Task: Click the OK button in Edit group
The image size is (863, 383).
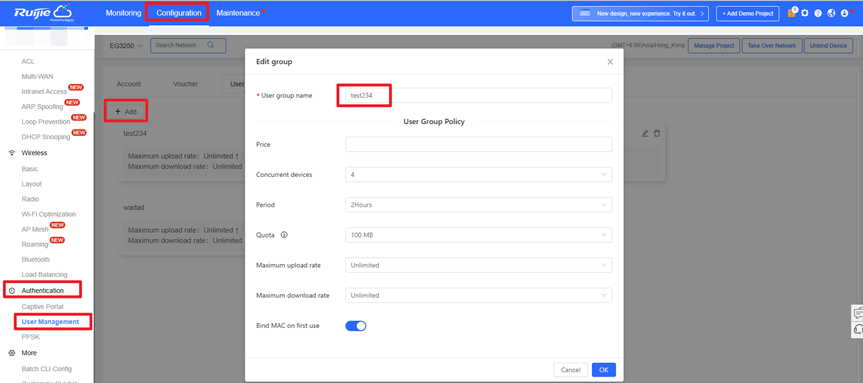Action: (604, 370)
